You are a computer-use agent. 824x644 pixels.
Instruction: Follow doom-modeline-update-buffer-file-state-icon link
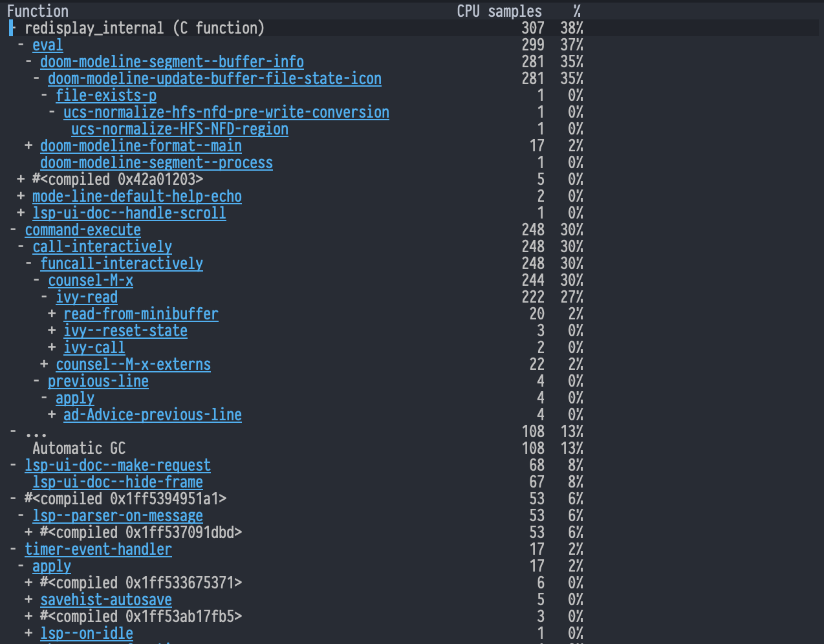coord(215,78)
